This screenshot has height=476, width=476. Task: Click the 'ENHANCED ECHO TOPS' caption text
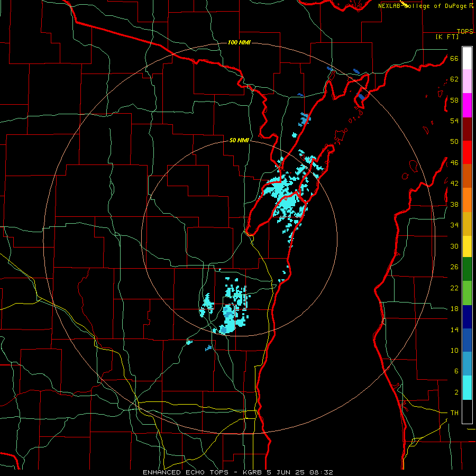point(186,472)
